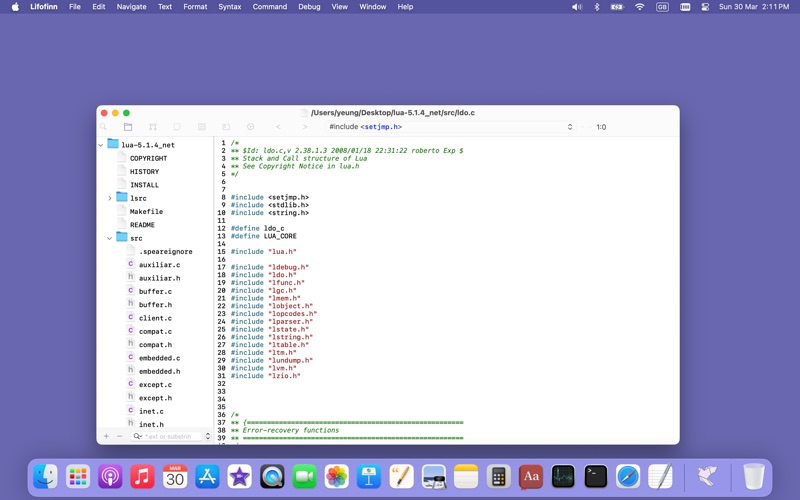Screen dimensions: 800x500
Task: Select the folder browser icon in toolbar
Action: tap(128, 127)
